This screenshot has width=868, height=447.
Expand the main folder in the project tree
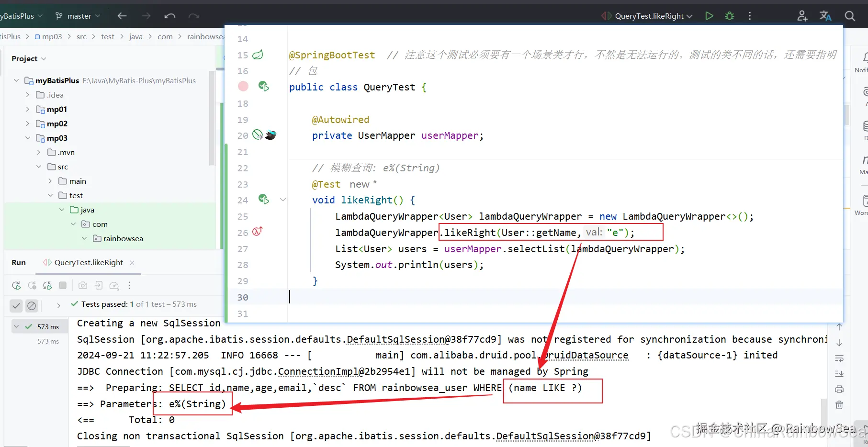click(x=50, y=181)
